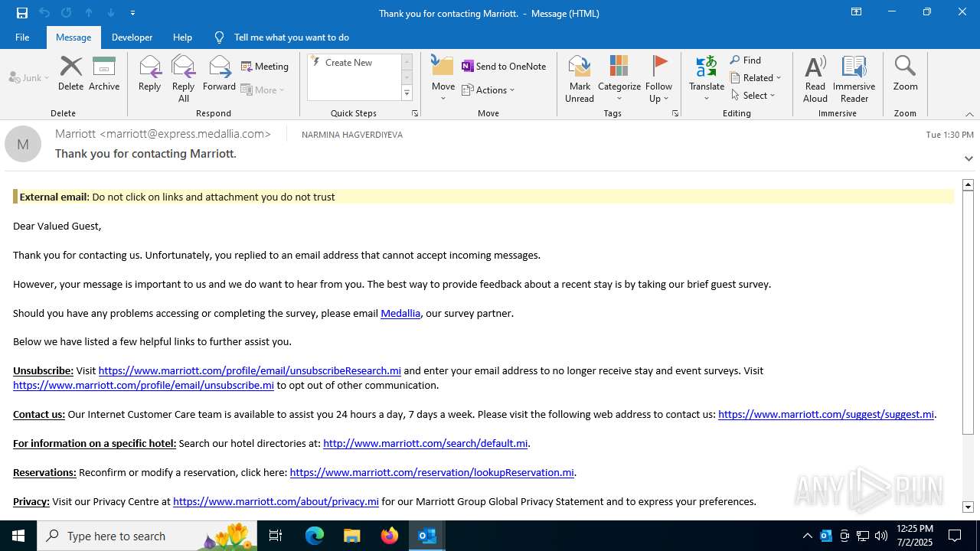Open Customize Quick Access Toolbar dropdown
Viewport: 980px width, 551px height.
pos(132,13)
